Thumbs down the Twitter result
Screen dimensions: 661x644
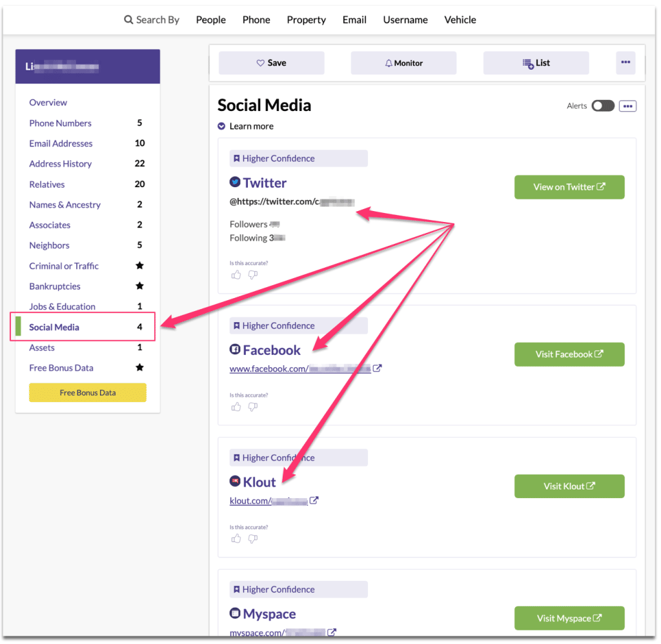(x=253, y=276)
